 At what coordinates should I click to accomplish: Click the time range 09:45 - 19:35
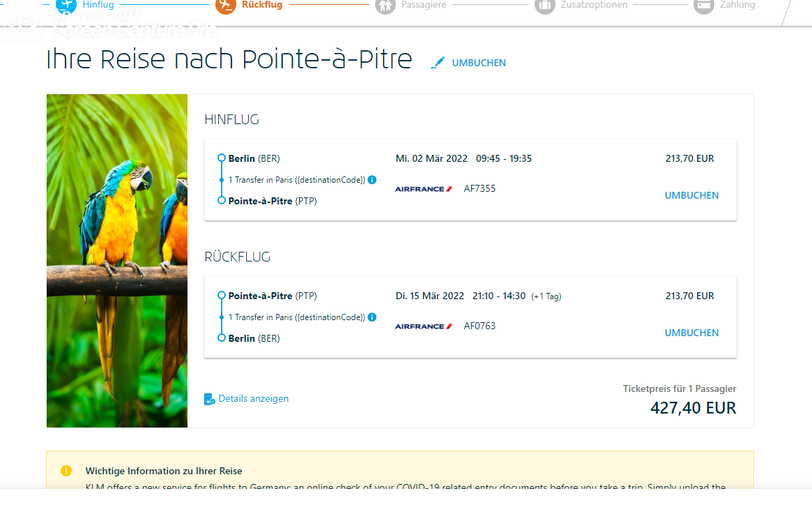[x=504, y=158]
